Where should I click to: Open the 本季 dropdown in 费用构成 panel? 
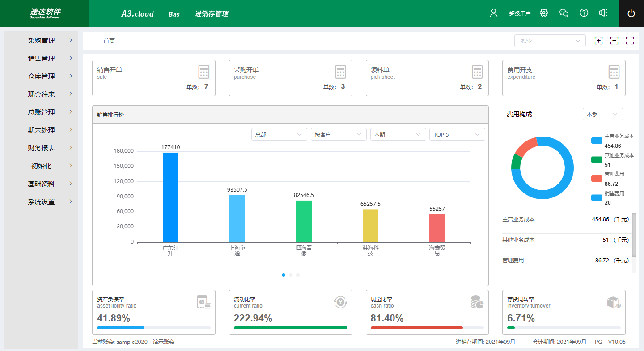coord(602,114)
